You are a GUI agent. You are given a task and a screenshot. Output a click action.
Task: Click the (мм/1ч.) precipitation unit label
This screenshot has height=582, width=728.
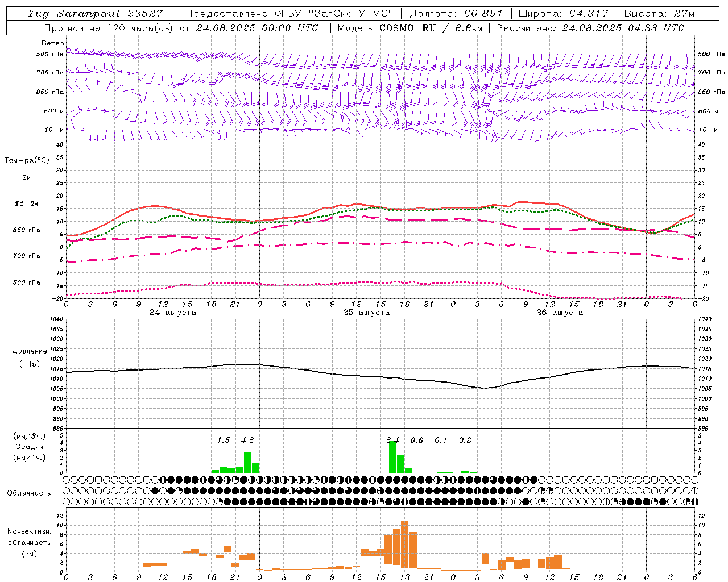[x=30, y=458]
